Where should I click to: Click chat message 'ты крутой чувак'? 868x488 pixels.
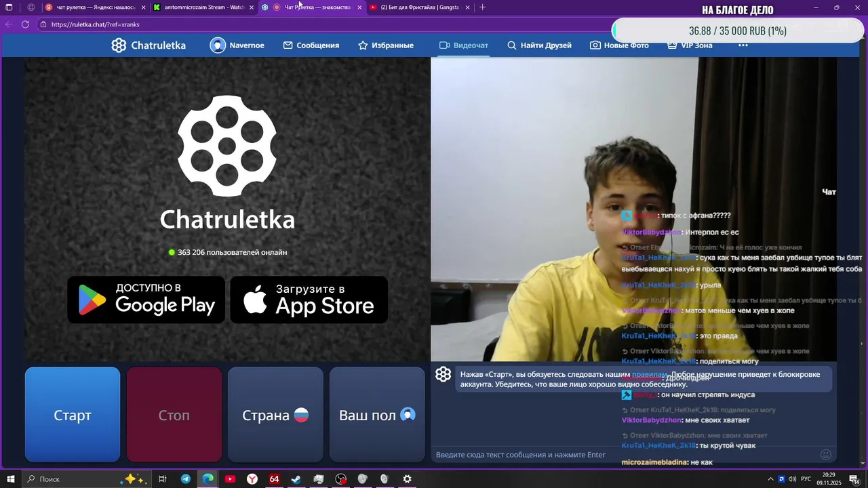point(728,445)
